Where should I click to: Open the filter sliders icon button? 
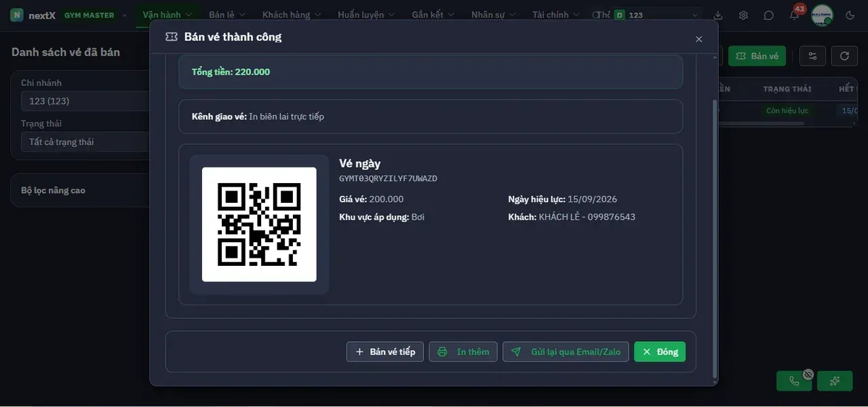tap(813, 56)
